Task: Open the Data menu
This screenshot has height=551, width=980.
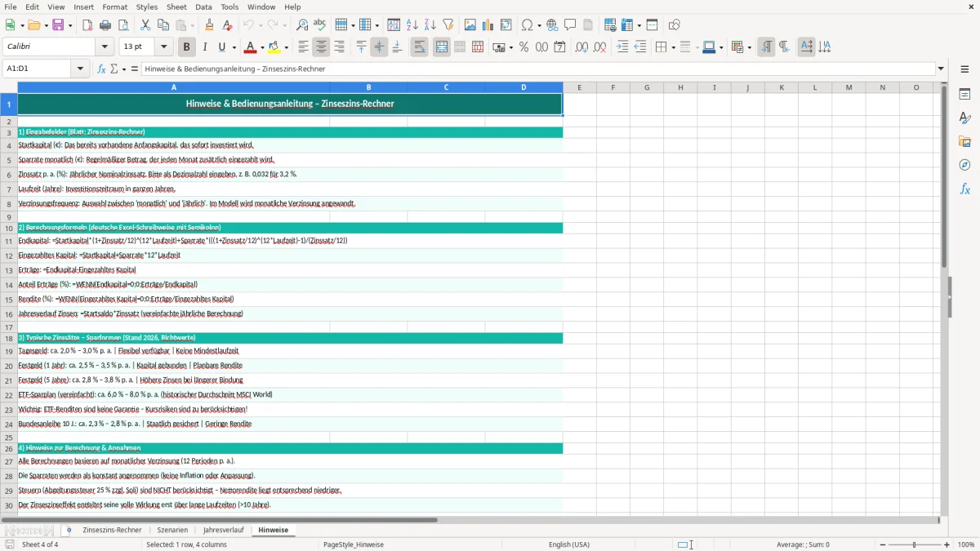Action: pyautogui.click(x=203, y=7)
